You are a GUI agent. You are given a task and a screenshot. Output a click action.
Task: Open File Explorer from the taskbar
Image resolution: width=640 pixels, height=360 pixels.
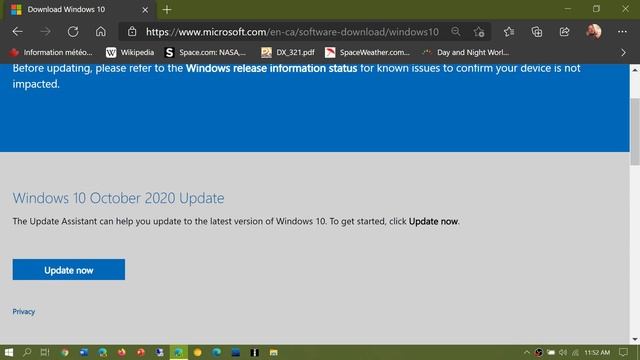tap(273, 352)
